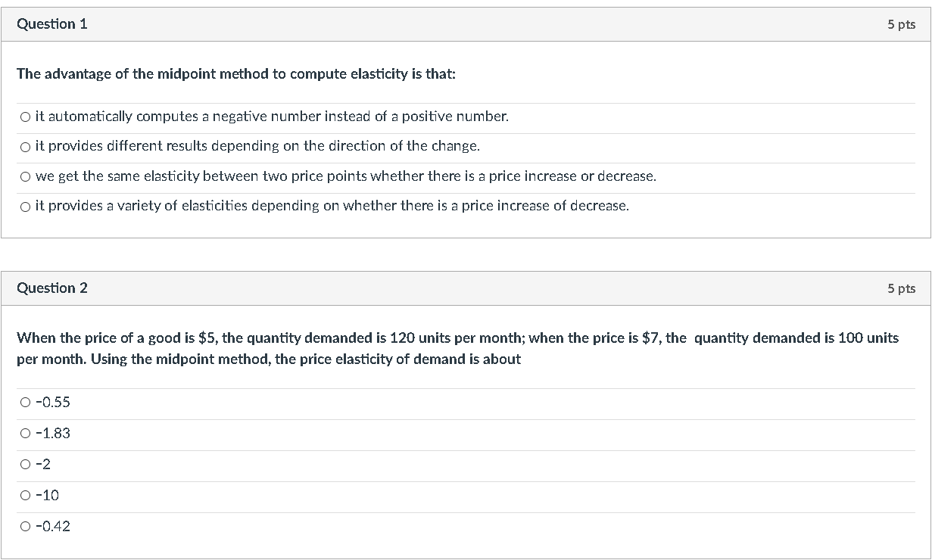Screen dimensions: 932x560
Task: Choose "we get the same elasticity between two price points"
Action: point(24,176)
